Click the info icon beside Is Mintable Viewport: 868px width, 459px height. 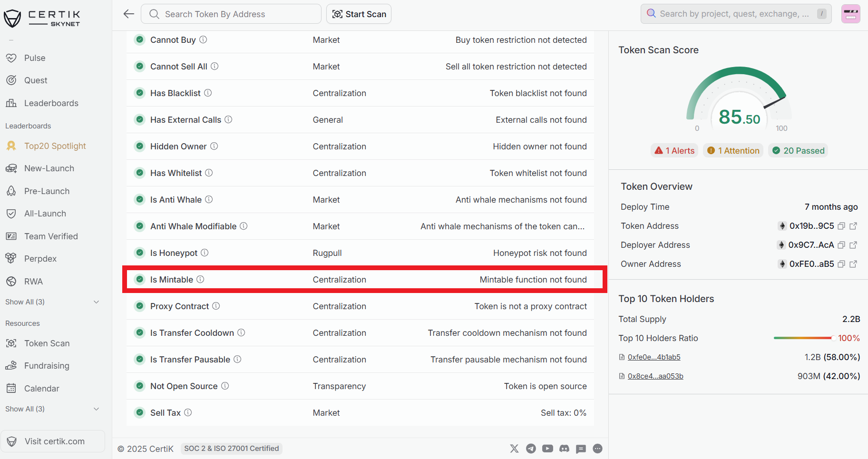point(201,279)
